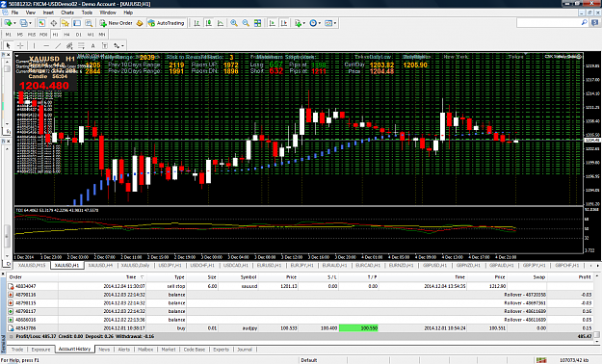Switch chart to bar chart

point(196,23)
